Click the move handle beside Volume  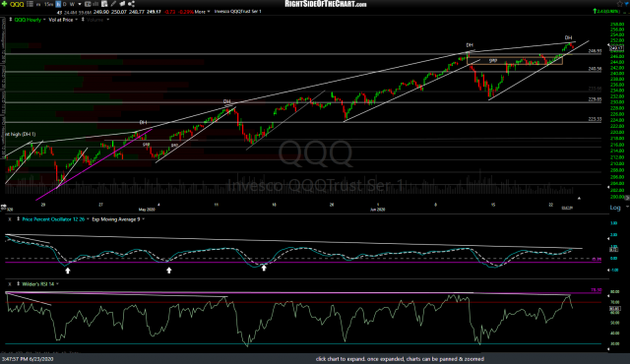pos(83,20)
